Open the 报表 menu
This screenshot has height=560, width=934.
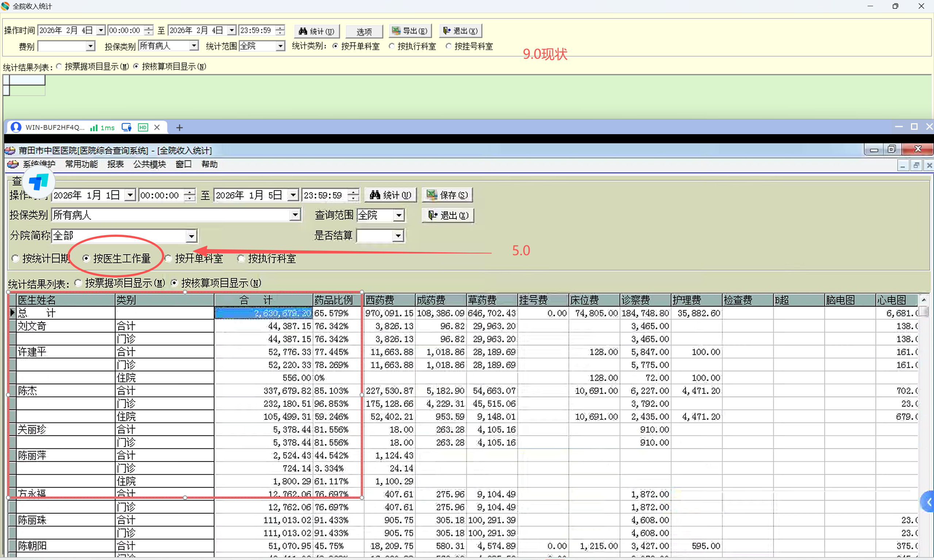pos(115,164)
